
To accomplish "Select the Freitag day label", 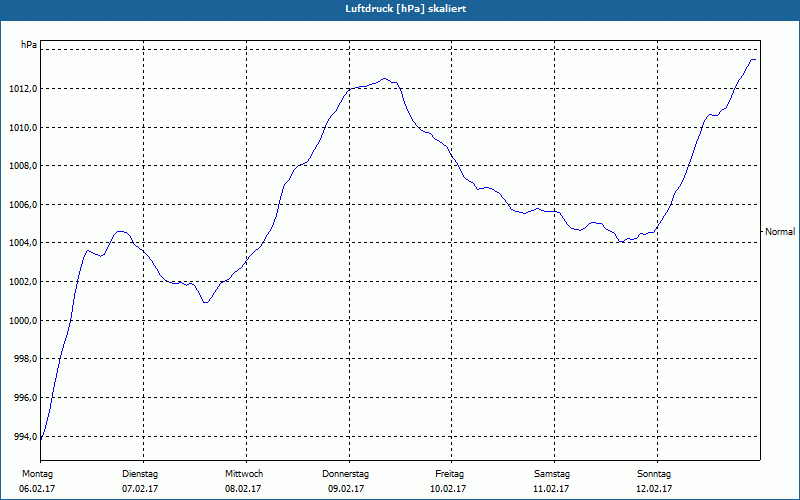I will click(449, 474).
